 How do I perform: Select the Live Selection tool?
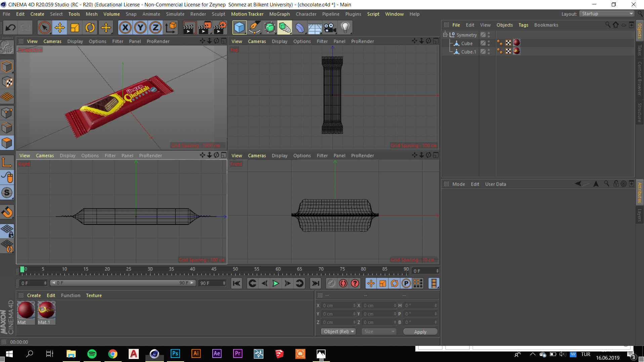(44, 28)
